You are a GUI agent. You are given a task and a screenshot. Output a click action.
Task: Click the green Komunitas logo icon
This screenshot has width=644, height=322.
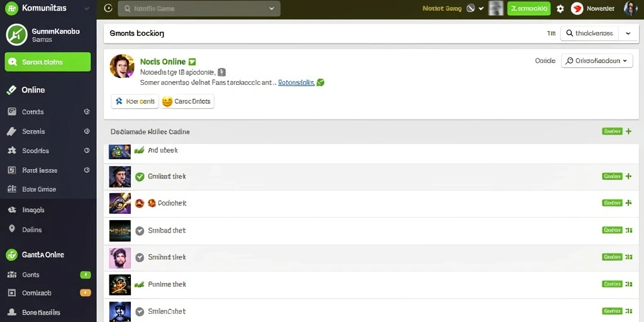11,8
